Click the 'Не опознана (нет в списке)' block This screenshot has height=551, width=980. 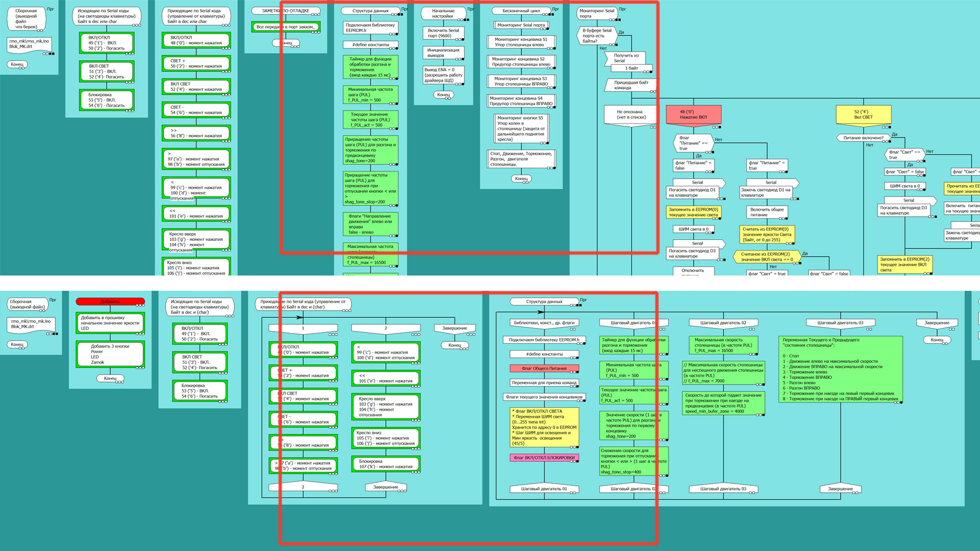(x=631, y=114)
